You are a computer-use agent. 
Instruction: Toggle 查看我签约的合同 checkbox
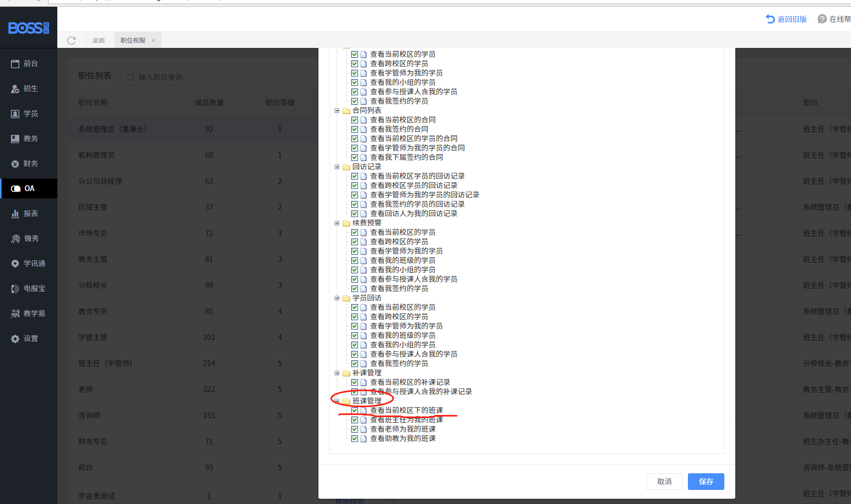tap(354, 130)
